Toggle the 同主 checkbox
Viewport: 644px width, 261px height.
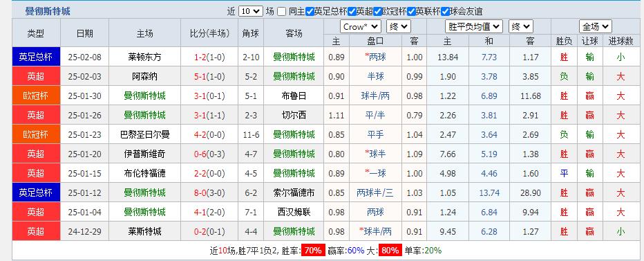(x=281, y=12)
